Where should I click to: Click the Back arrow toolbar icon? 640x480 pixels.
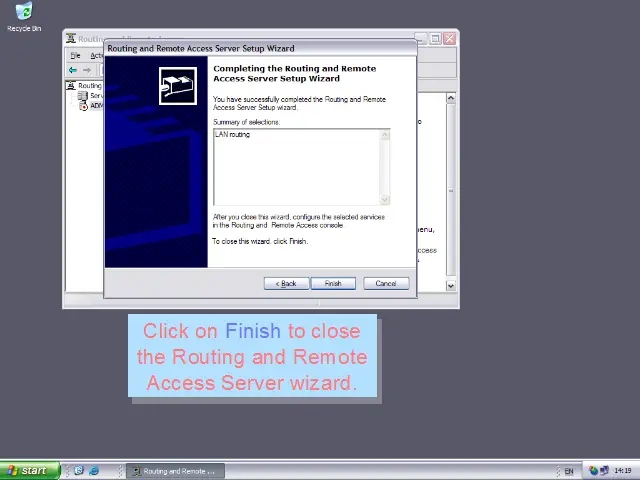click(x=73, y=70)
